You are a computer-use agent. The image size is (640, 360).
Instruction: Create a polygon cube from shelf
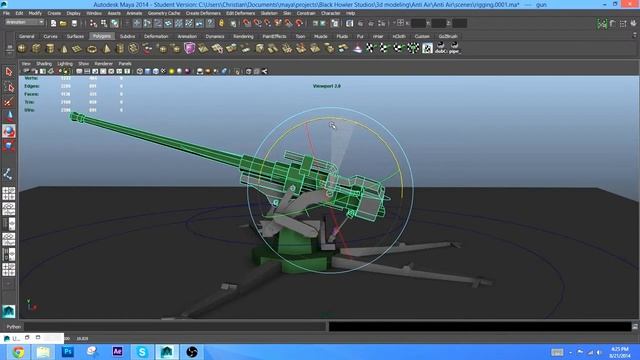pos(36,49)
